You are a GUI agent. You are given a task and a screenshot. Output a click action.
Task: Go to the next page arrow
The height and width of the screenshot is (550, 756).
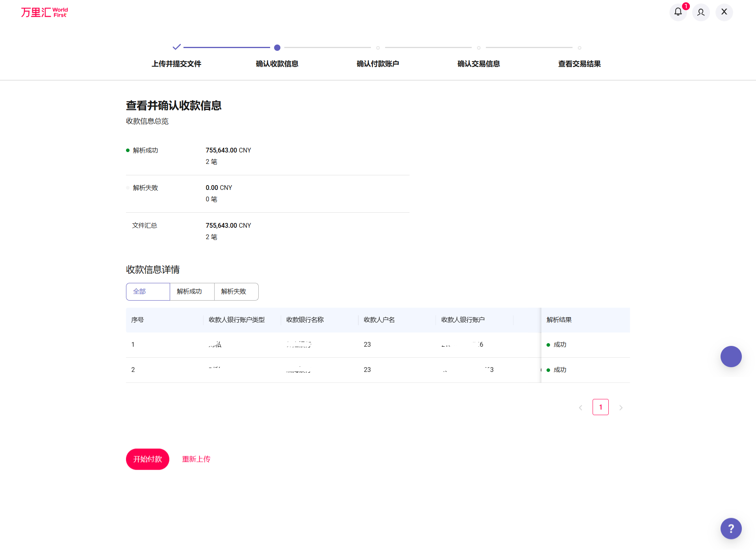click(621, 408)
